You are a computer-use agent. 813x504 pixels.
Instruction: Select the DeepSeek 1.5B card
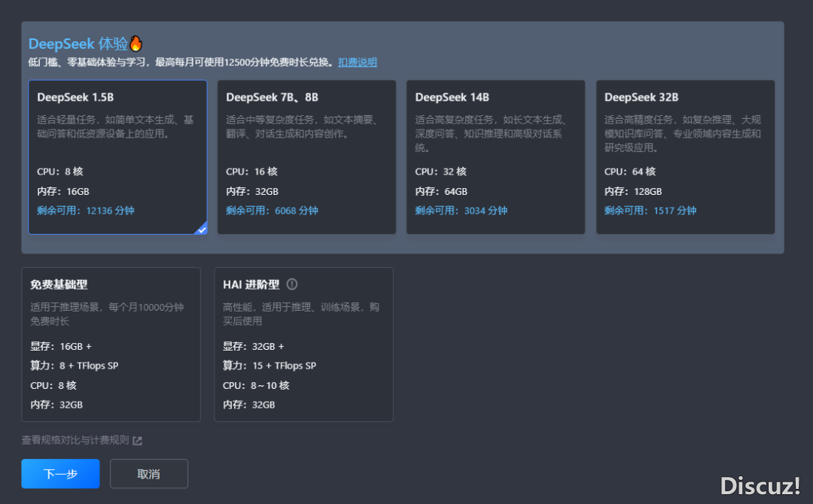pyautogui.click(x=117, y=157)
